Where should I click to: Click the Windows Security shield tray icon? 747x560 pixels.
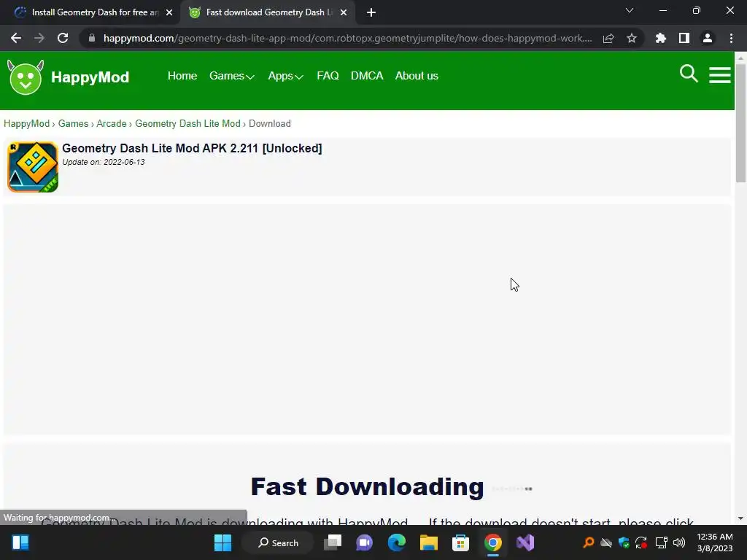624,542
